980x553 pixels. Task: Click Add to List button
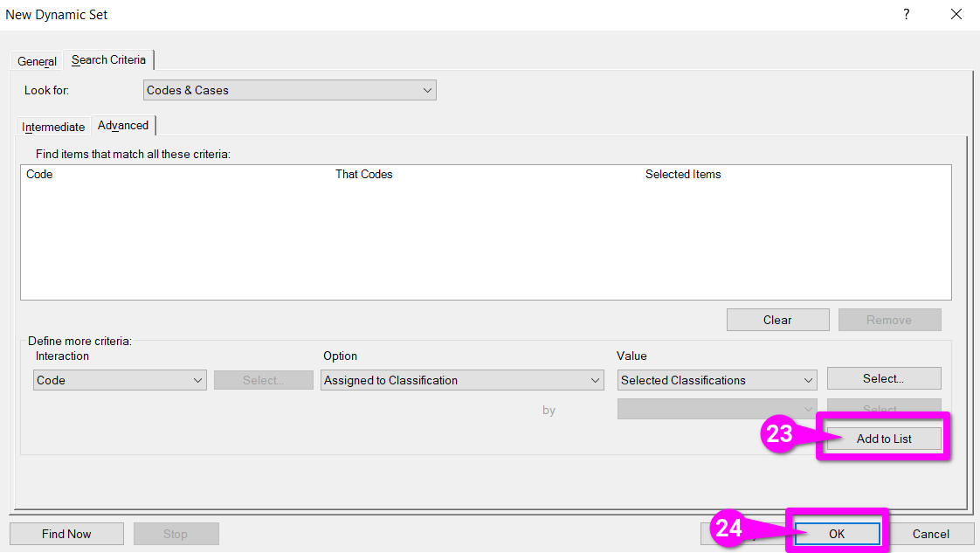click(x=884, y=439)
